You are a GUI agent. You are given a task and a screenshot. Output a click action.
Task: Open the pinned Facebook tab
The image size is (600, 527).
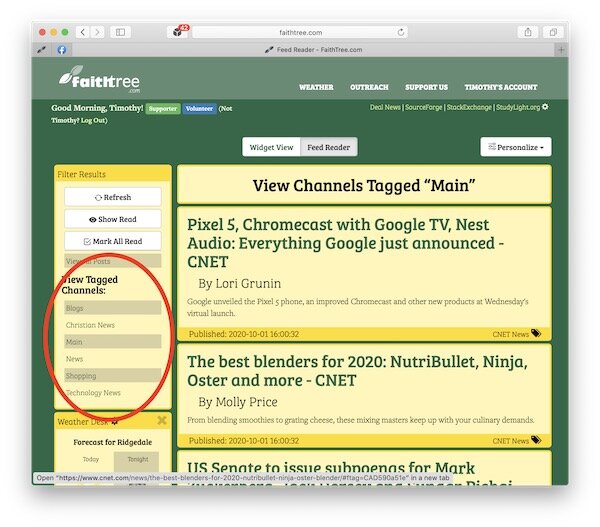click(x=62, y=50)
